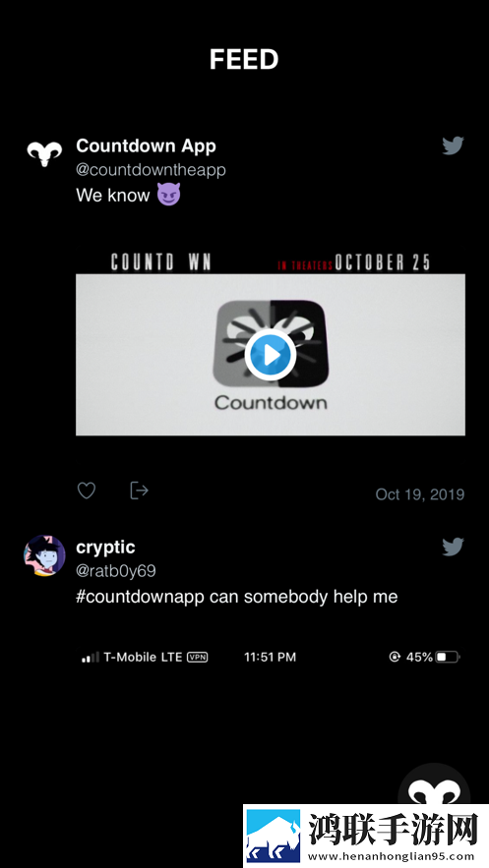The height and width of the screenshot is (868, 489).
Task: Tap cryptic user's profile avatar
Action: pyautogui.click(x=44, y=555)
